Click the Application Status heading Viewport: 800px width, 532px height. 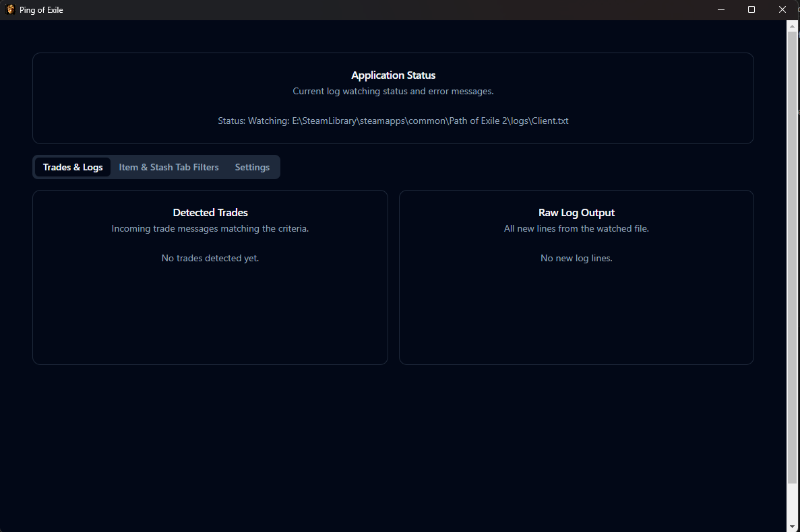click(x=393, y=75)
